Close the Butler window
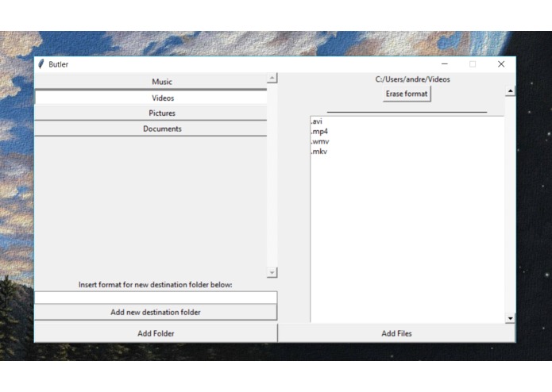 [501, 64]
